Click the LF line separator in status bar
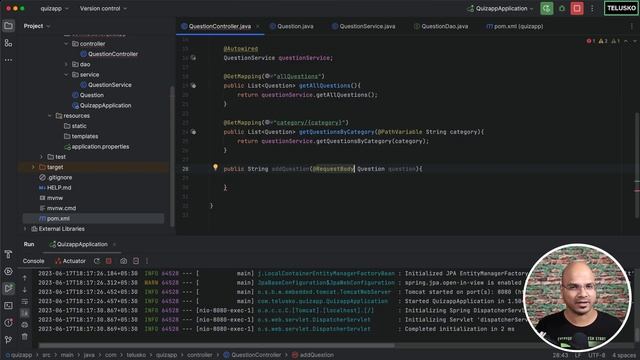Viewport: 640px width, 360px height. 578,356
